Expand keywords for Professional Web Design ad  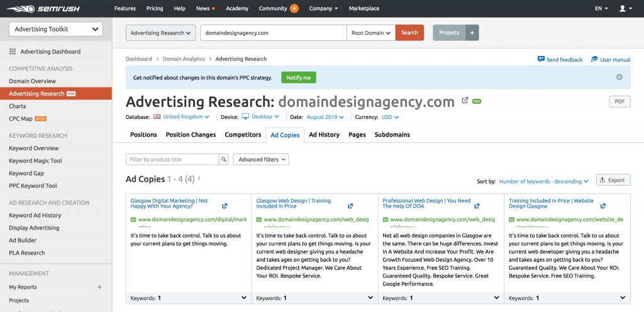[497, 298]
